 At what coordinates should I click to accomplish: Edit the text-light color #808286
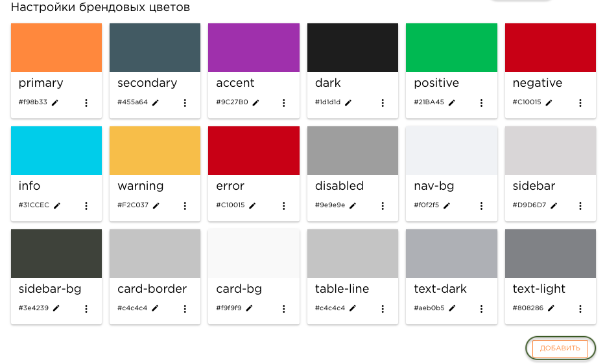pos(551,308)
